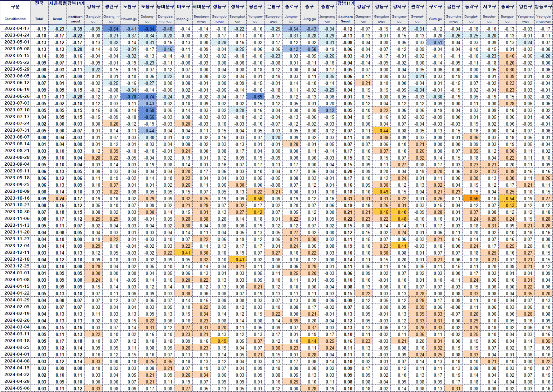
Task: Select Guro-gu value -0.51 for 2023-05-01
Action: click(x=435, y=42)
